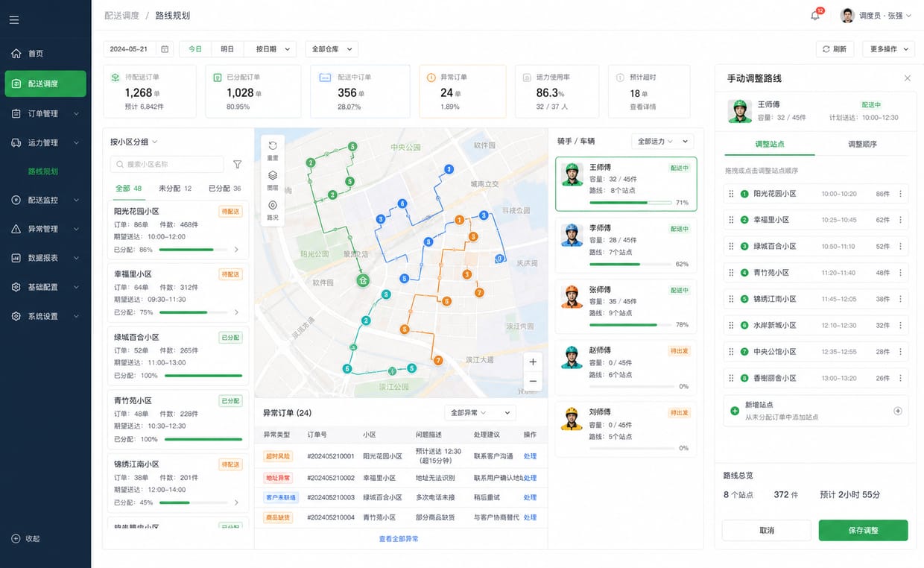This screenshot has height=568, width=924.
Task: Open the 图层 layers map tool
Action: (x=273, y=180)
